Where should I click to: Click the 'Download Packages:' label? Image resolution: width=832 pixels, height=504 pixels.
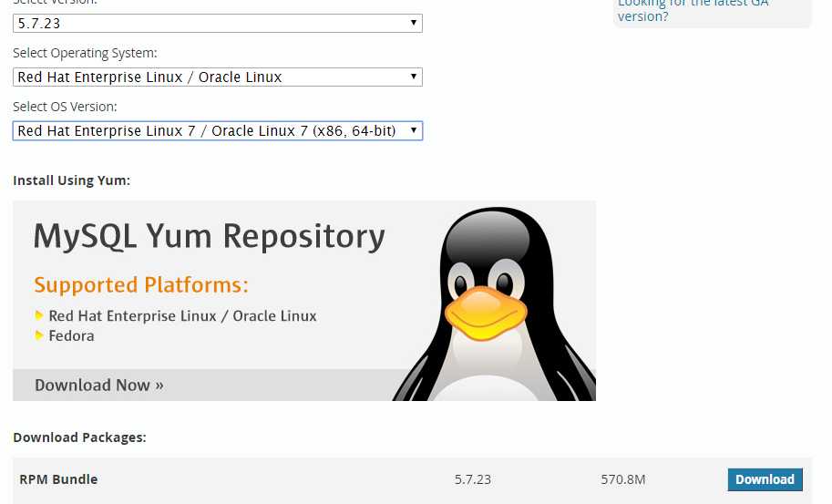click(x=79, y=437)
